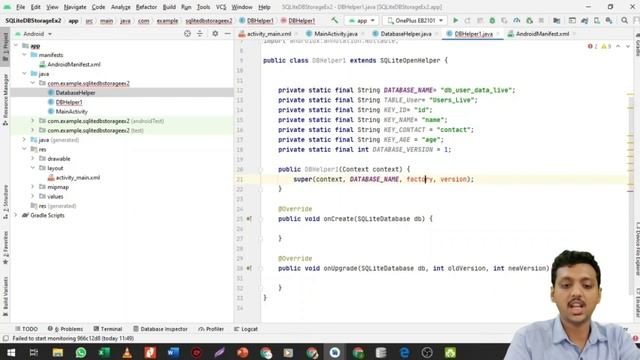Open the Problems tool window
This screenshot has width=640, height=360.
tap(65, 329)
